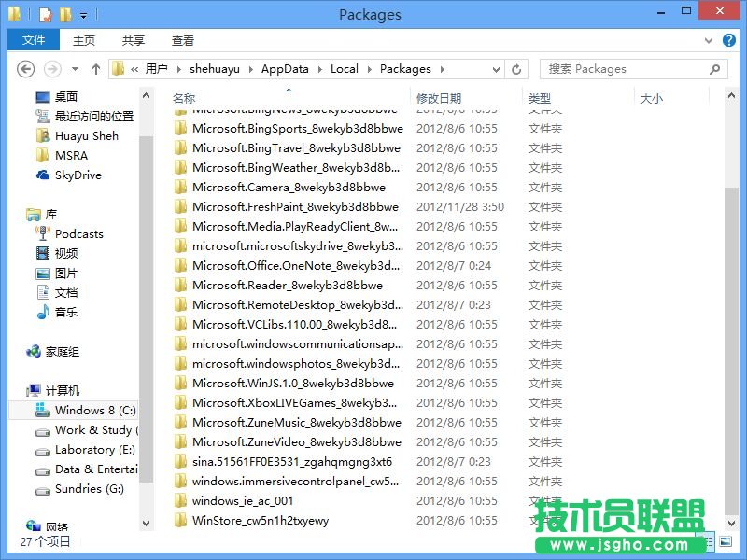Refresh the Packages folder with the refresh icon
This screenshot has width=747, height=560.
coord(516,68)
